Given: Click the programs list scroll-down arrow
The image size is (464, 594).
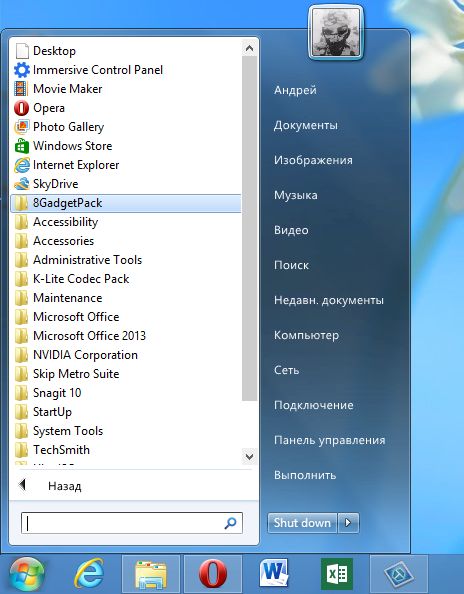Looking at the screenshot, I should [x=249, y=456].
